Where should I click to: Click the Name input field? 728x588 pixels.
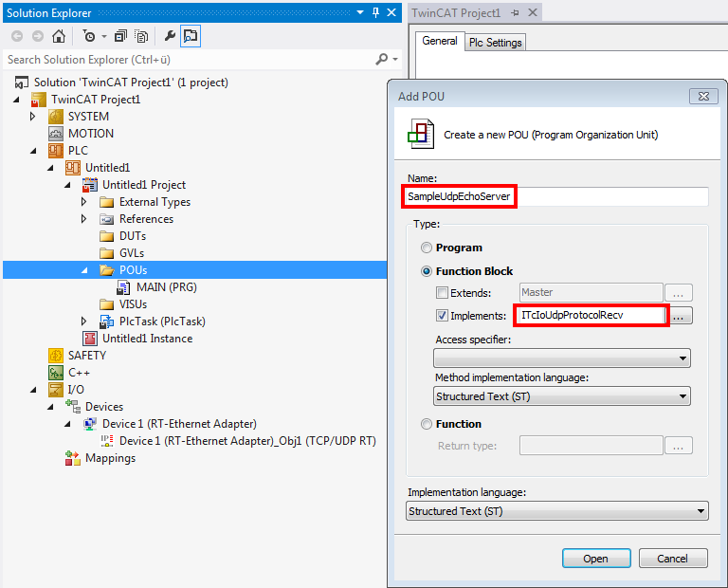click(555, 196)
